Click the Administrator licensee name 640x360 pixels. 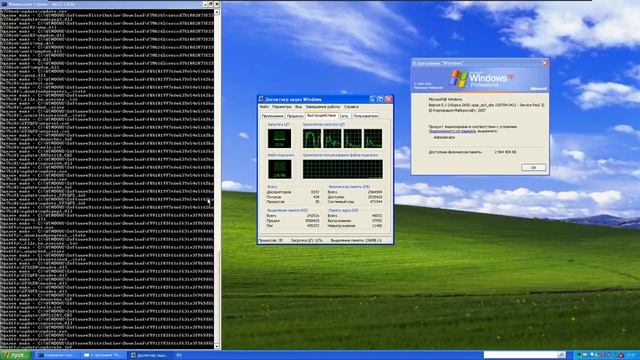click(444, 138)
